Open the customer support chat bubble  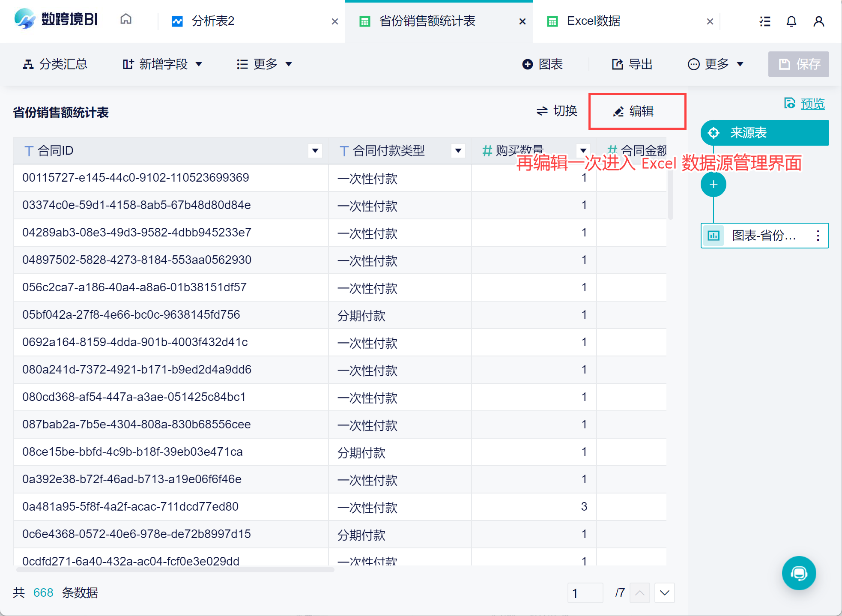coord(798,573)
